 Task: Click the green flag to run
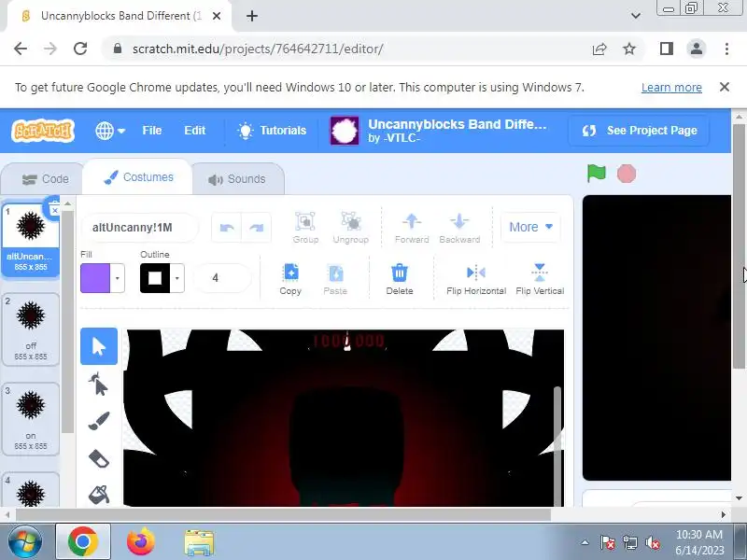click(596, 174)
